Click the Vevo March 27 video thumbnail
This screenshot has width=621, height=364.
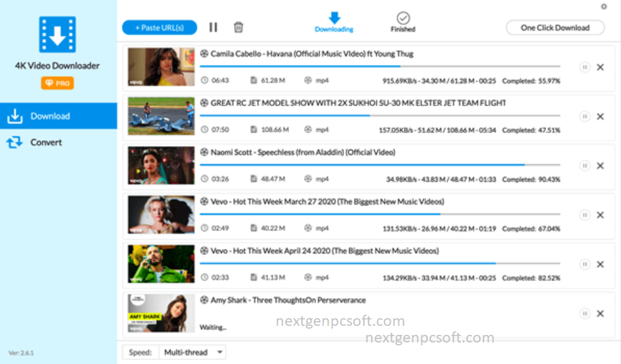point(161,215)
